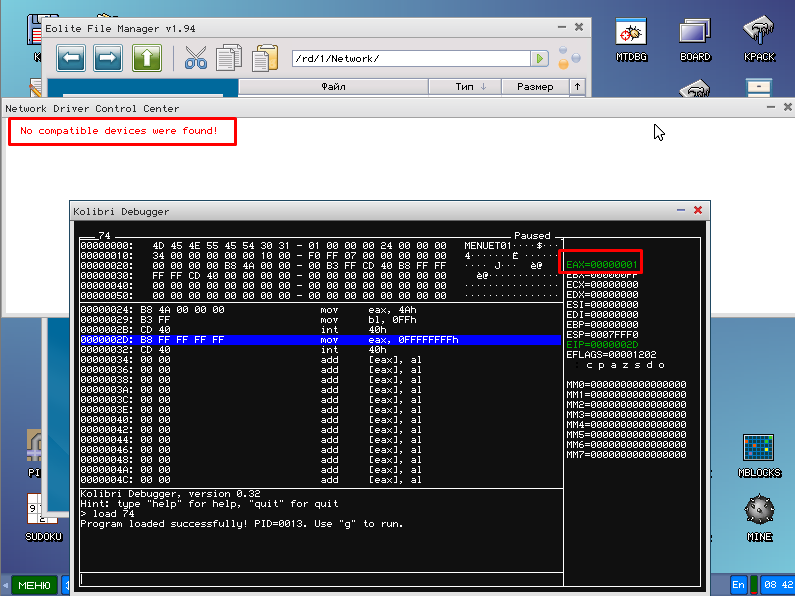Click the /rd/1/Network/ path field
The image size is (795, 596).
click(x=410, y=59)
